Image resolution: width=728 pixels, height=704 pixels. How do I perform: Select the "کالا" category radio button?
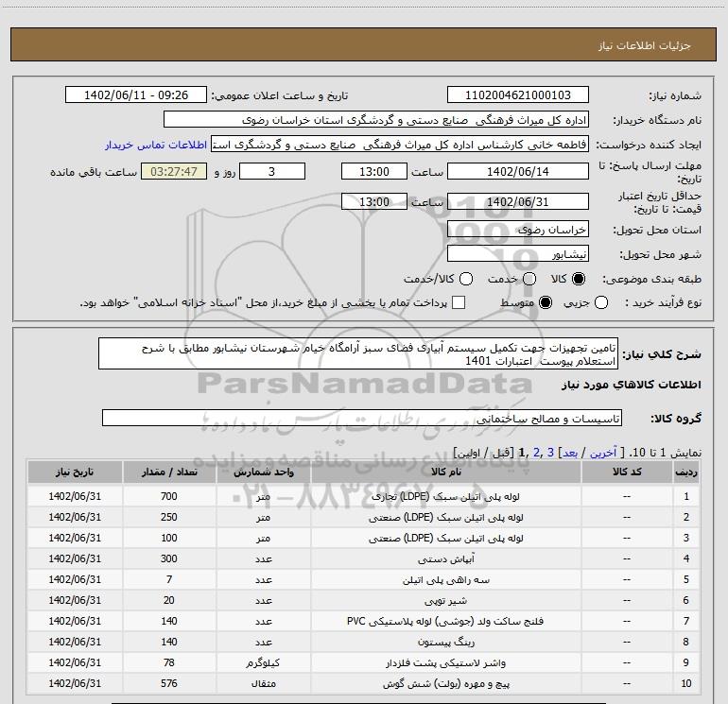point(580,280)
